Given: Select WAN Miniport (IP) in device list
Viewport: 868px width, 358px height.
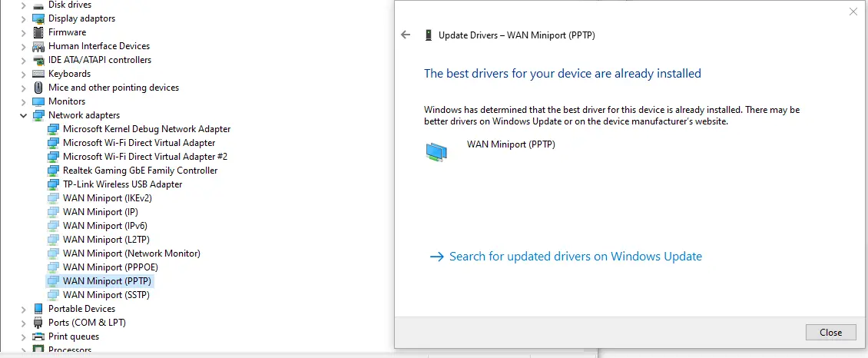Looking at the screenshot, I should (x=100, y=212).
